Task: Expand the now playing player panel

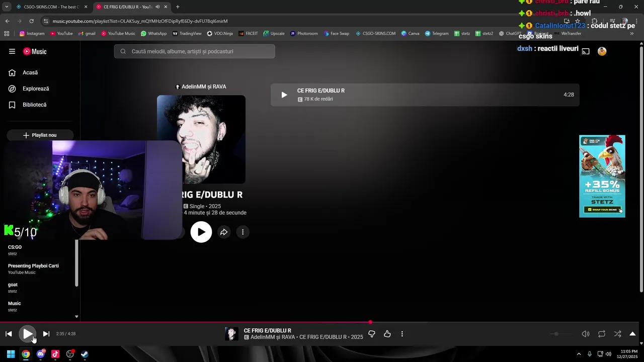Action: [x=632, y=334]
